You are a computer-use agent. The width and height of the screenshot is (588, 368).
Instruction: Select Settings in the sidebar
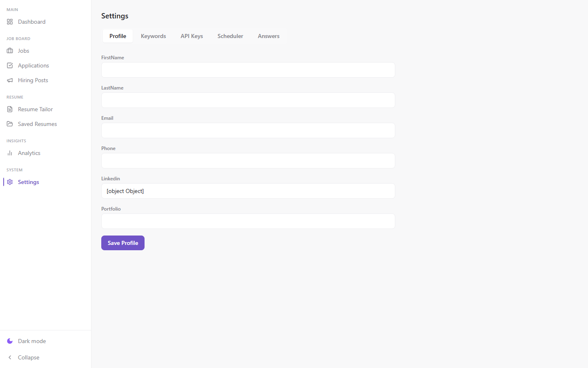(x=45, y=182)
